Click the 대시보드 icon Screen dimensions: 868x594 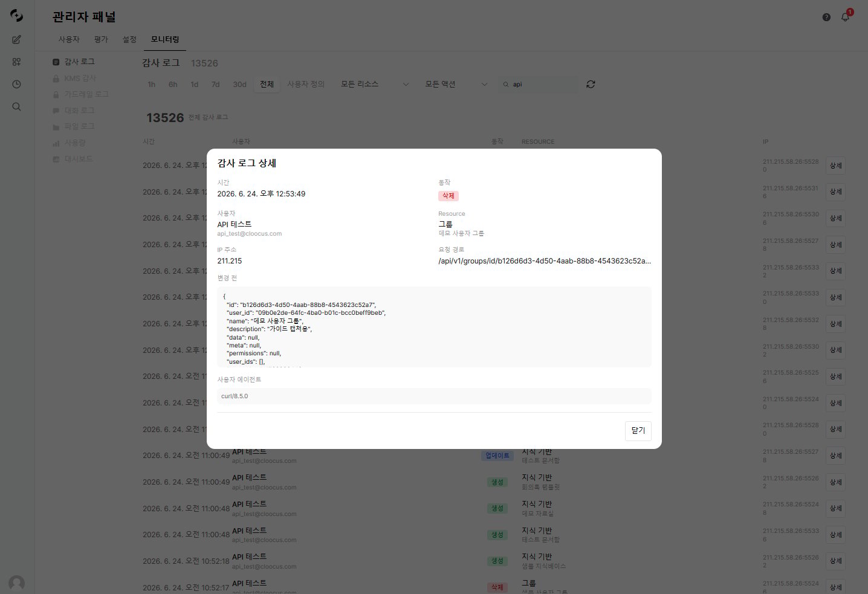click(x=56, y=159)
